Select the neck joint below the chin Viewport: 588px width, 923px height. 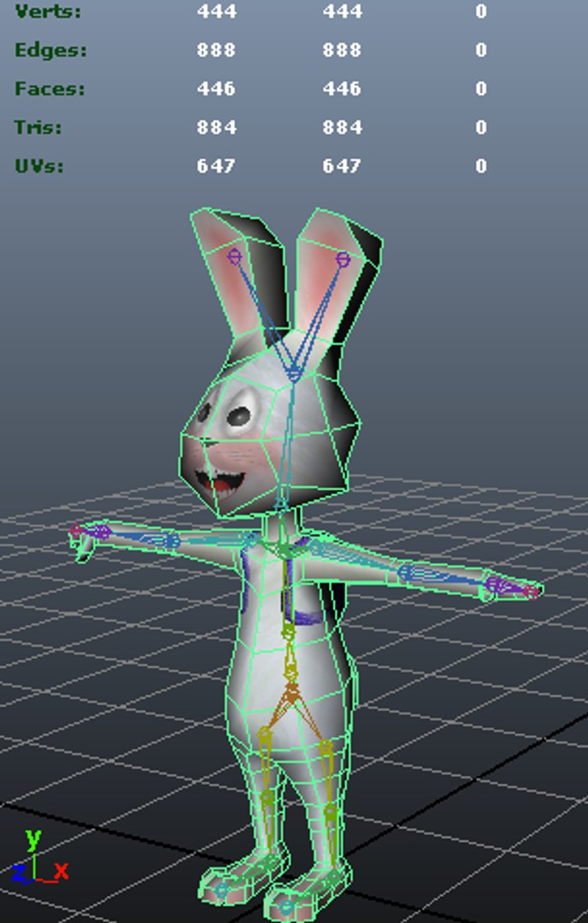pos(281,504)
